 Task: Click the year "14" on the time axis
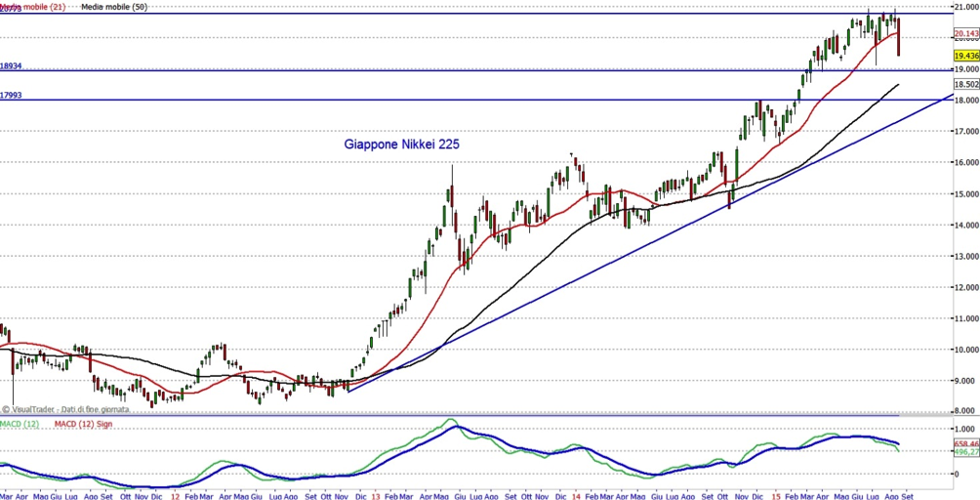574,496
